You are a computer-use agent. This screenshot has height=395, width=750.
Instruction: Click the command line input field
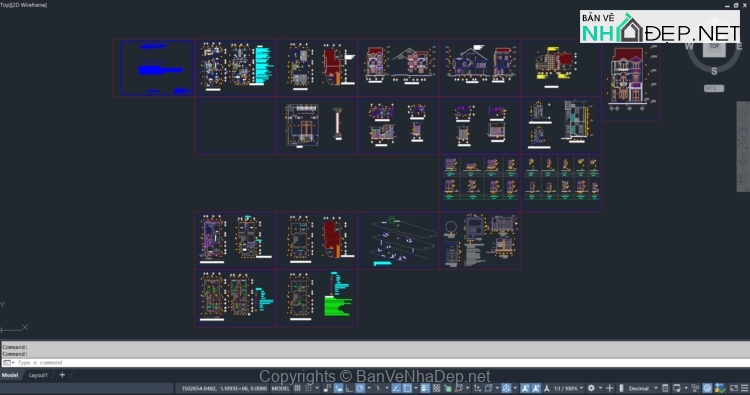pyautogui.click(x=375, y=362)
